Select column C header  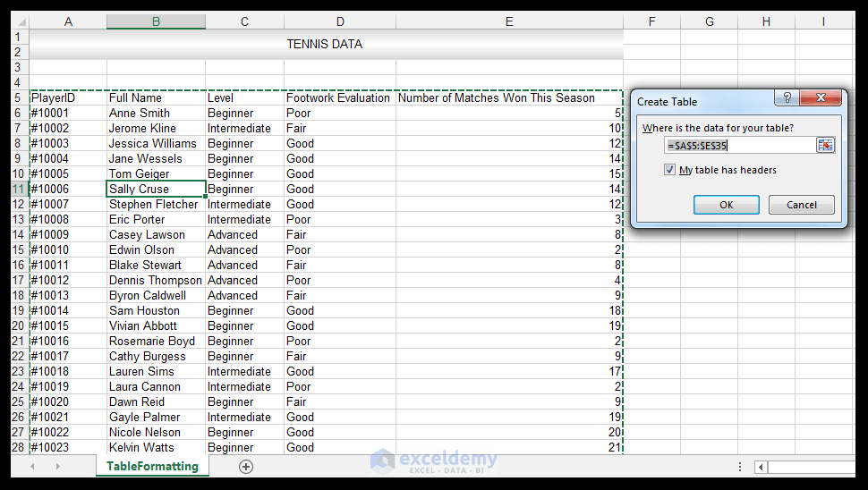point(244,21)
